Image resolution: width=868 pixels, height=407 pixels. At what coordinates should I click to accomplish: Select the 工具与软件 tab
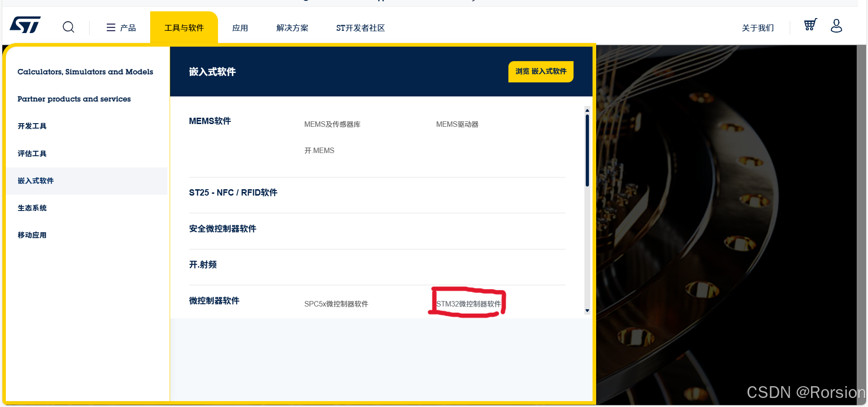(184, 28)
